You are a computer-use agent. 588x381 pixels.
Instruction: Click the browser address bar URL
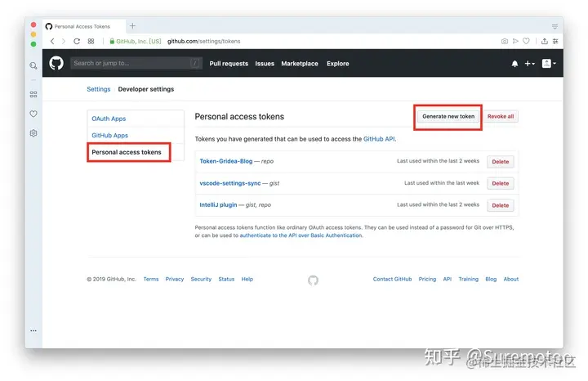(203, 42)
